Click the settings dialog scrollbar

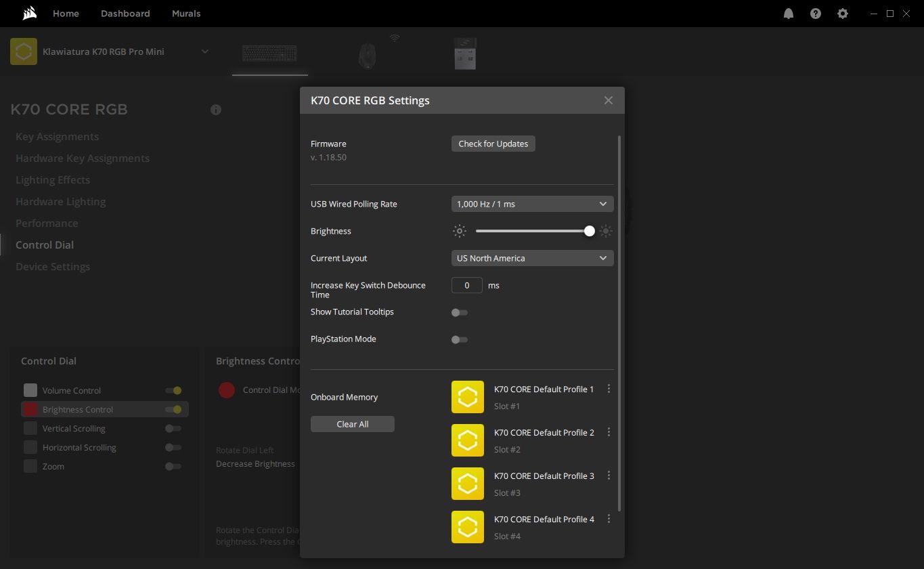pos(619,323)
